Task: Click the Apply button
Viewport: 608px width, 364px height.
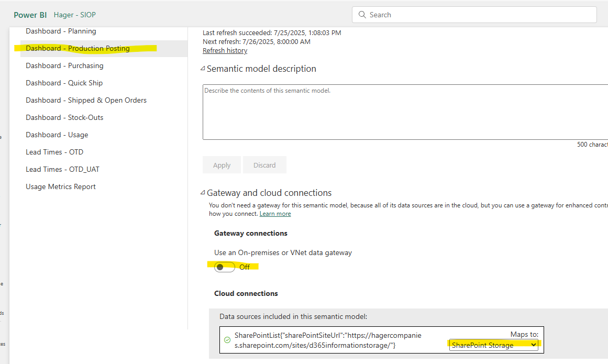Action: pyautogui.click(x=222, y=165)
